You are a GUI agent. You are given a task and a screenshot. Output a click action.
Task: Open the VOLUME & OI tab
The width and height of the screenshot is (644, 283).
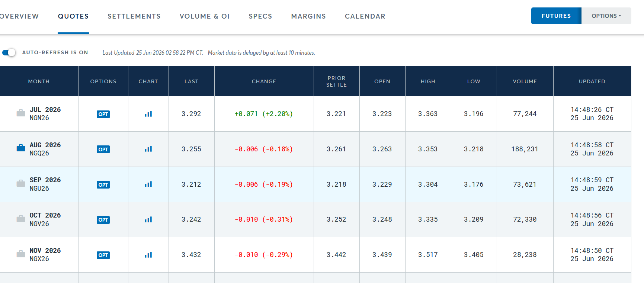point(205,16)
